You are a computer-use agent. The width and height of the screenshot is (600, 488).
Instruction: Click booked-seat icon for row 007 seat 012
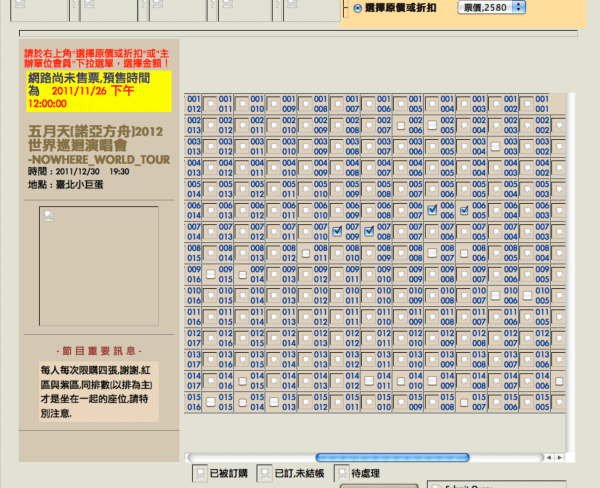click(x=242, y=232)
